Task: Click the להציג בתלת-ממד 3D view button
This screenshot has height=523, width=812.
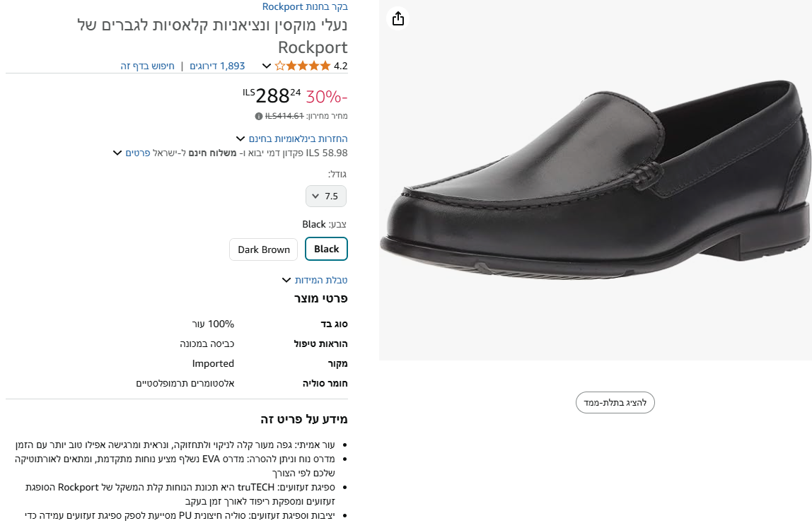Action: [x=615, y=402]
